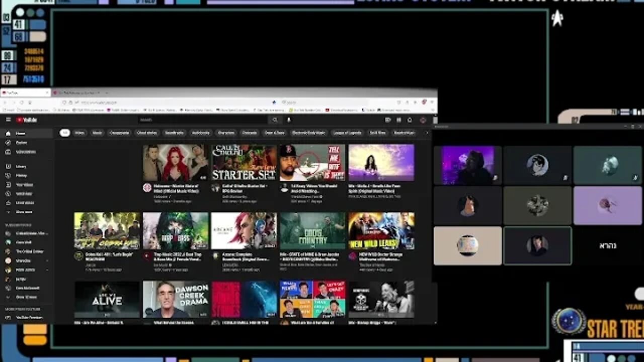Open the Dawson Creek Drama video

point(176,299)
